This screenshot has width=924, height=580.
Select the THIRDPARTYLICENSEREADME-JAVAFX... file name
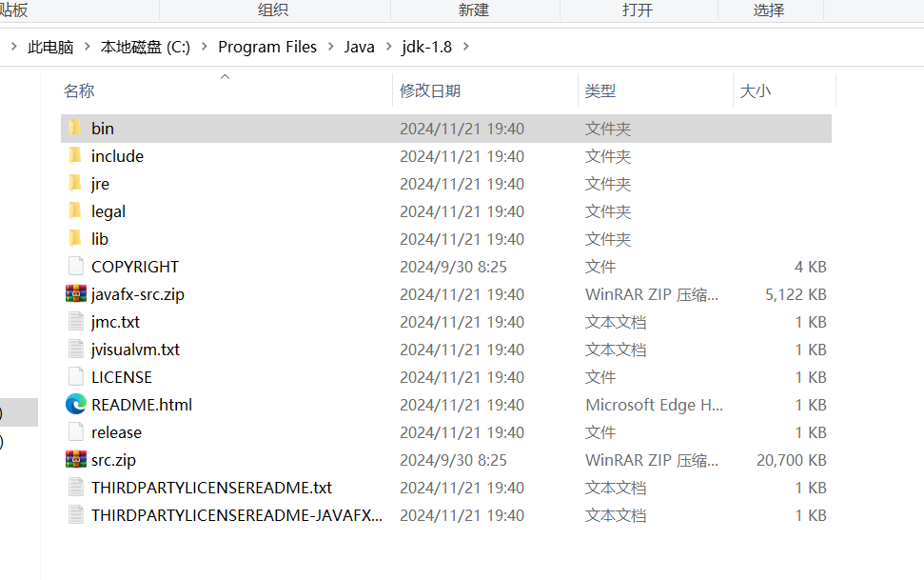[237, 515]
